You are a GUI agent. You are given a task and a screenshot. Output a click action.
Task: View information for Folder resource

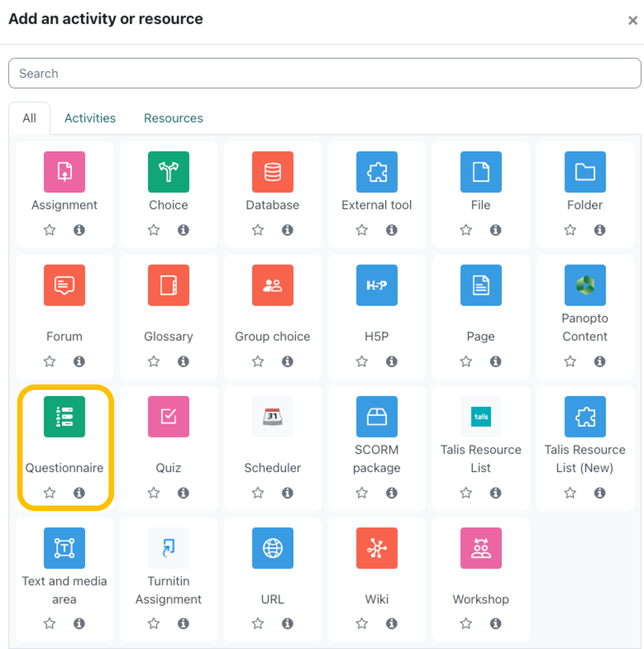coord(600,230)
